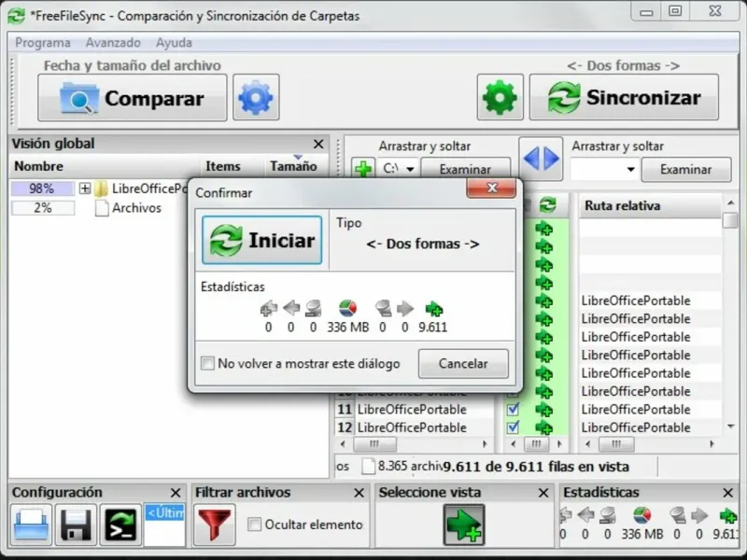Open the Avanzado menu
The height and width of the screenshot is (560, 747).
click(113, 43)
